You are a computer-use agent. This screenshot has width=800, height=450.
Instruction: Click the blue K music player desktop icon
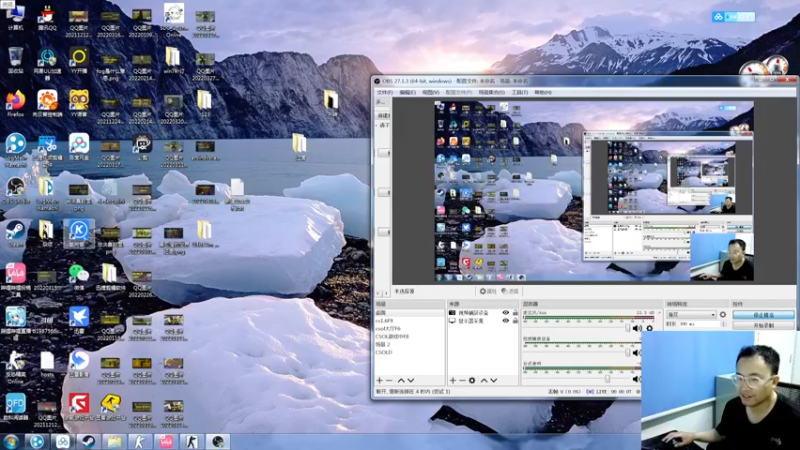tap(79, 233)
